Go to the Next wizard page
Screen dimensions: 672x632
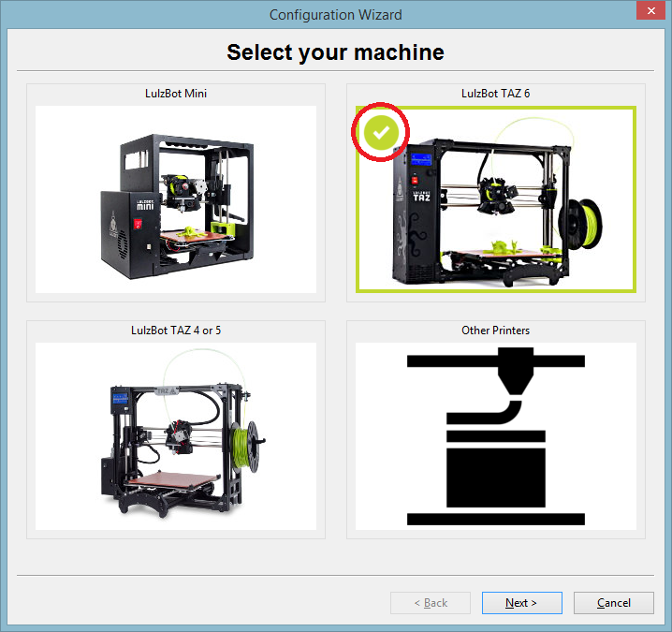[x=522, y=603]
